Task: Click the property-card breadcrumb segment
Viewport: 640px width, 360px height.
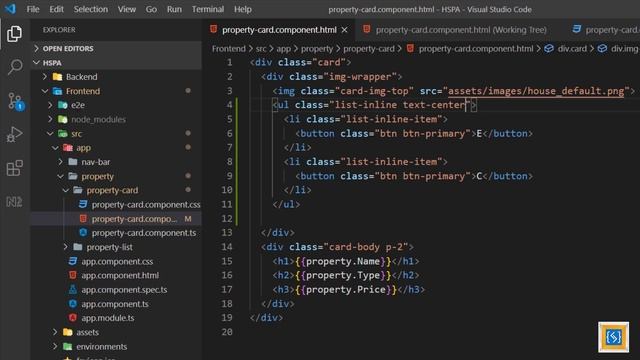Action: coord(369,49)
